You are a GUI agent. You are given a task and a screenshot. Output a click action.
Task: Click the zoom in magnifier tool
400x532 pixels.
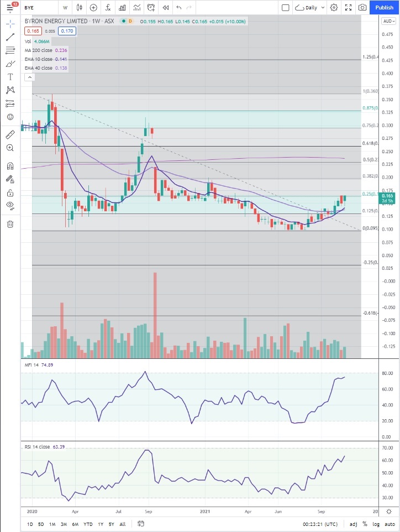click(10, 148)
